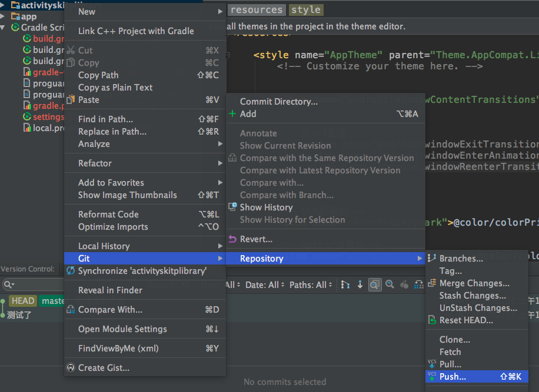Click Reveal in Finder
The width and height of the screenshot is (539, 392).
(x=145, y=290)
